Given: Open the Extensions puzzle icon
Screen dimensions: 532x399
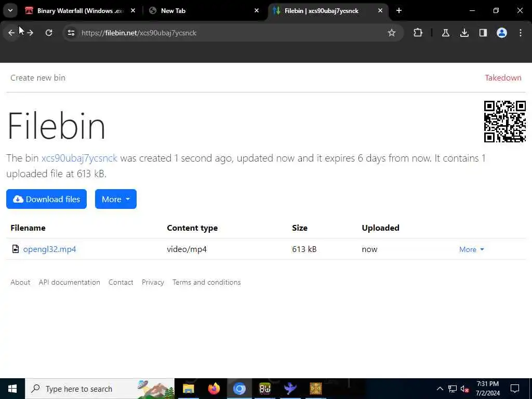Looking at the screenshot, I should tap(418, 33).
